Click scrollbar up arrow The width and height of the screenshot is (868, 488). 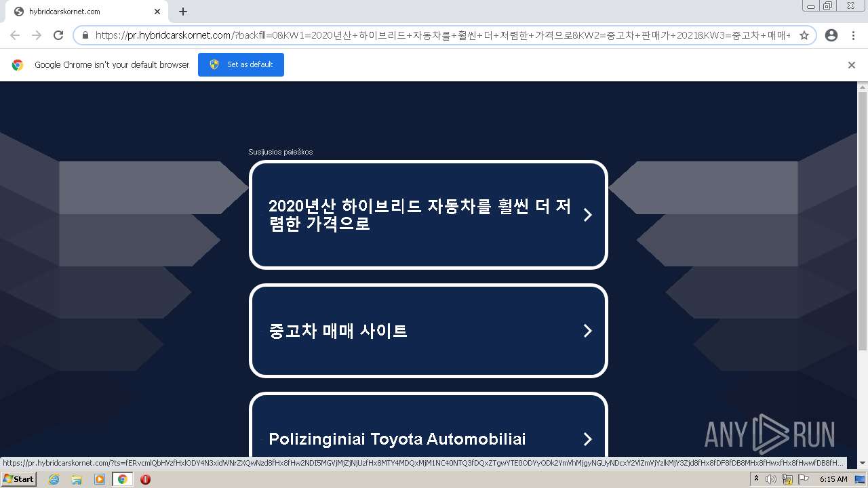pos(863,87)
